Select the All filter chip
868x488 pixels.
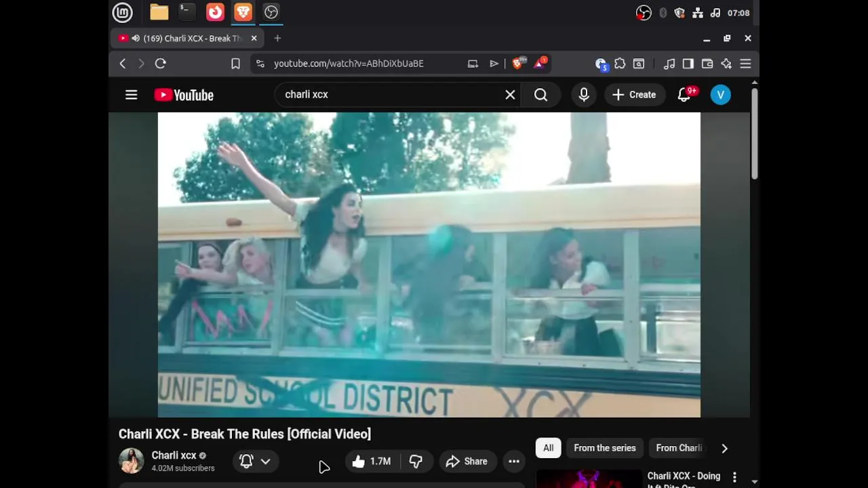pyautogui.click(x=548, y=448)
